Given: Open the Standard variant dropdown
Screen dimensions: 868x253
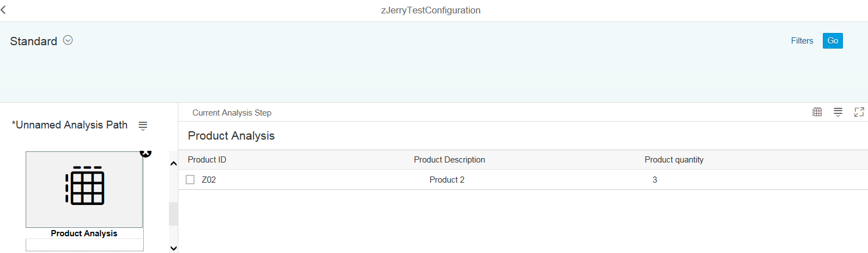Looking at the screenshot, I should 68,40.
